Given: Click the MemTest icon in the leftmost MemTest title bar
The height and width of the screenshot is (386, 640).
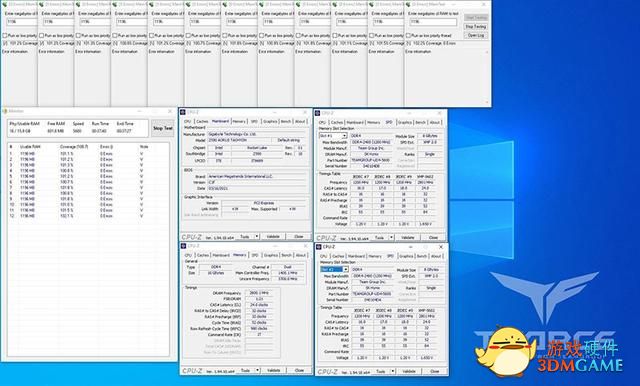Looking at the screenshot, I should 4,4.
